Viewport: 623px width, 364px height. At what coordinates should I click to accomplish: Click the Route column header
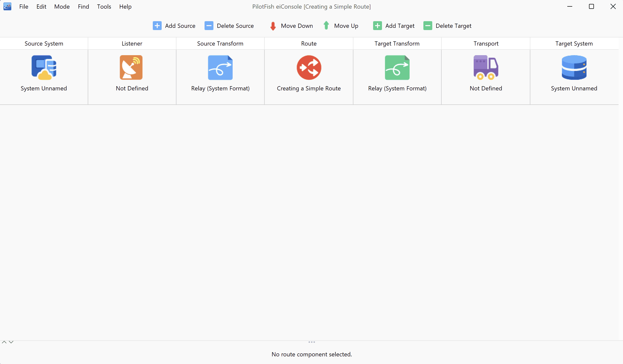tap(309, 44)
